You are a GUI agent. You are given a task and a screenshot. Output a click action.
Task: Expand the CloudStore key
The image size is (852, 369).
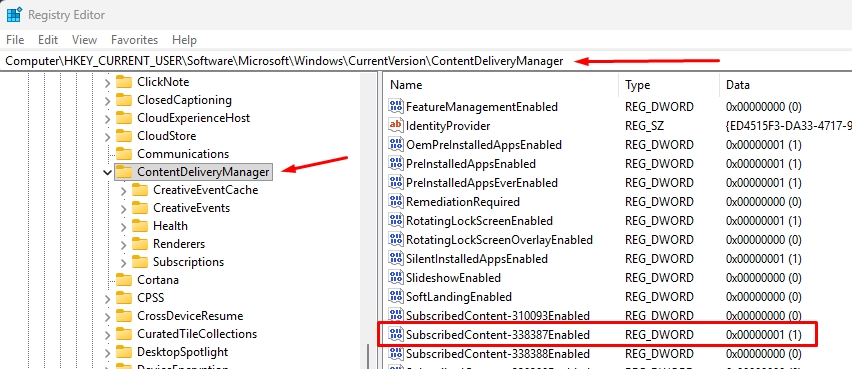(x=107, y=136)
